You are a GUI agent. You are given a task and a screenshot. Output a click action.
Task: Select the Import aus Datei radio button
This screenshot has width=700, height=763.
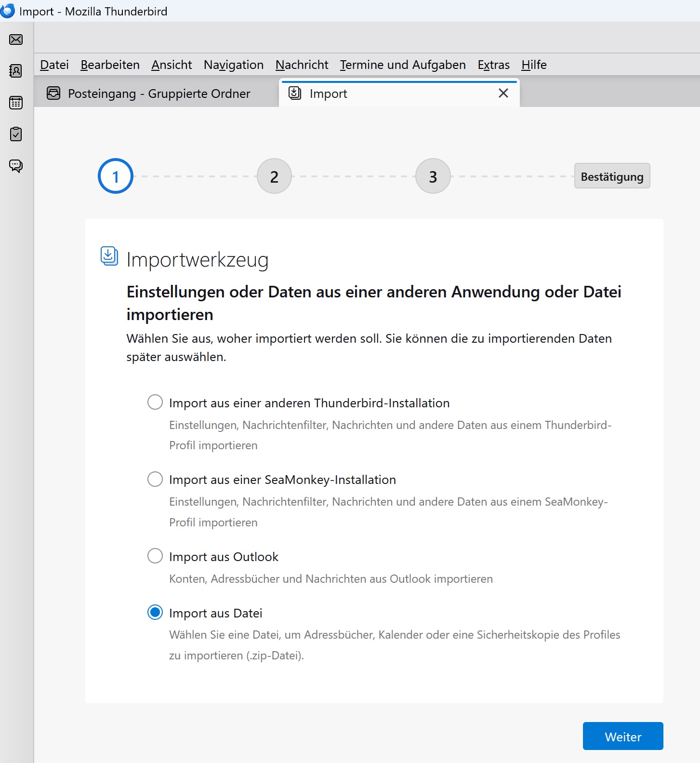tap(155, 612)
